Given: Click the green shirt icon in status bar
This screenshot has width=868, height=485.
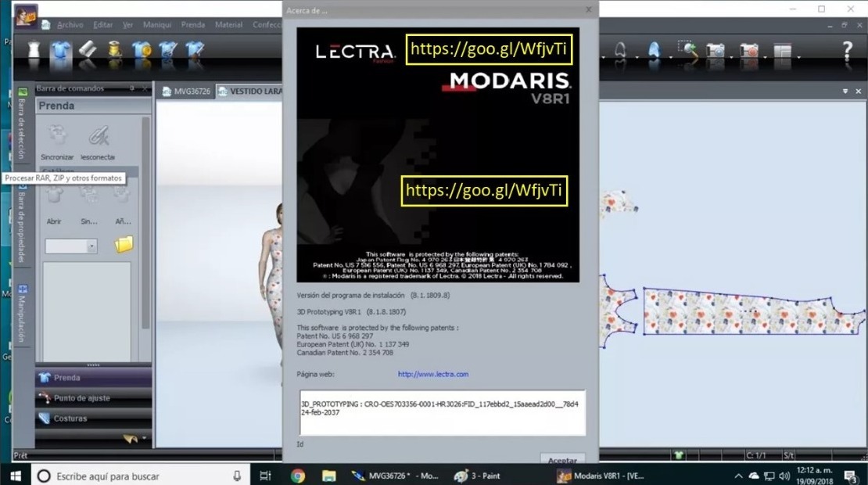Looking at the screenshot, I should [x=679, y=455].
